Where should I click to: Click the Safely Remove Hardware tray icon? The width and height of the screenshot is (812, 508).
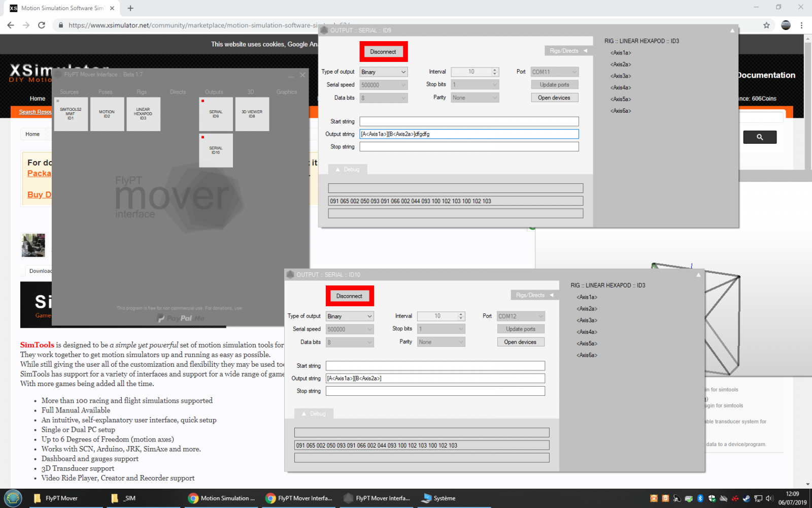tap(689, 498)
